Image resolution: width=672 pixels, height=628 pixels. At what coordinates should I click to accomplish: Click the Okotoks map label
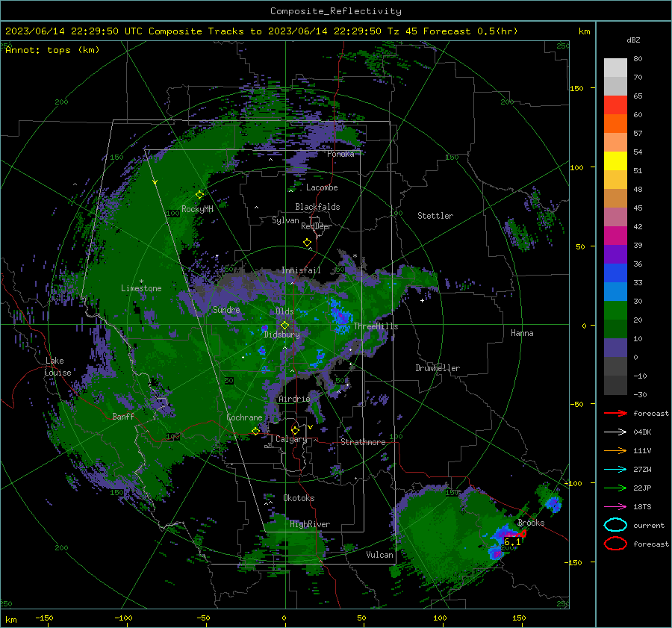click(x=299, y=498)
